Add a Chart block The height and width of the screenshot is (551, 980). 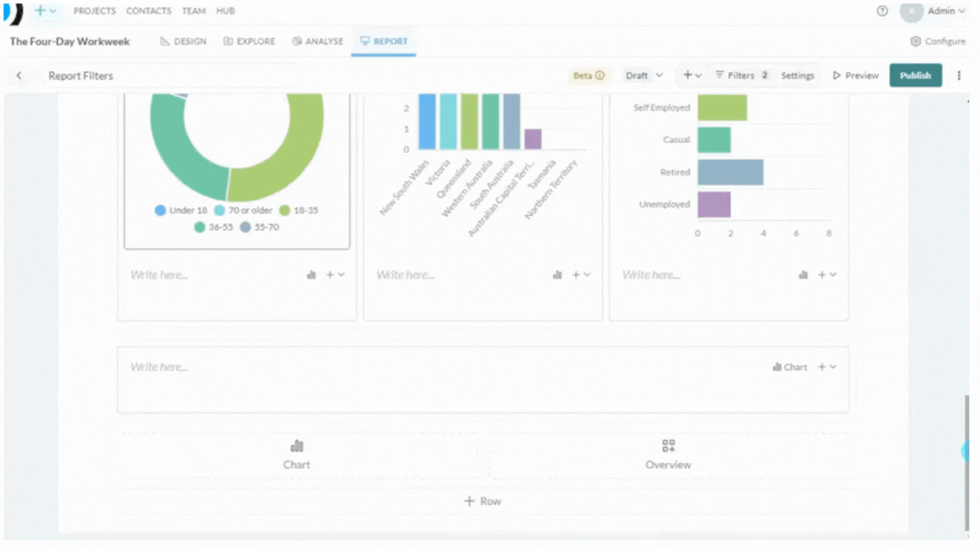click(296, 455)
